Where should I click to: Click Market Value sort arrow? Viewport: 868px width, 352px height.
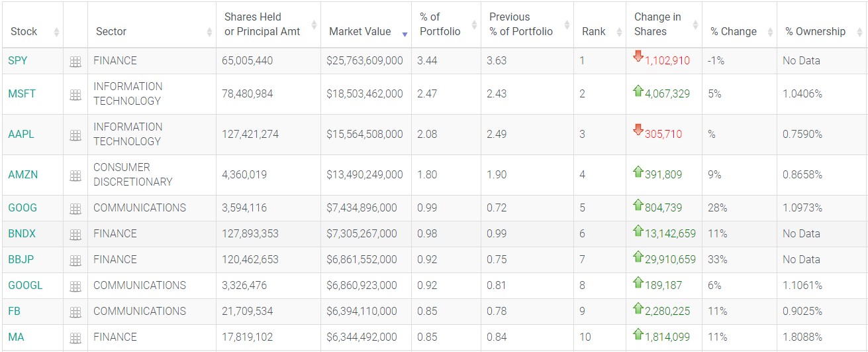coord(405,32)
